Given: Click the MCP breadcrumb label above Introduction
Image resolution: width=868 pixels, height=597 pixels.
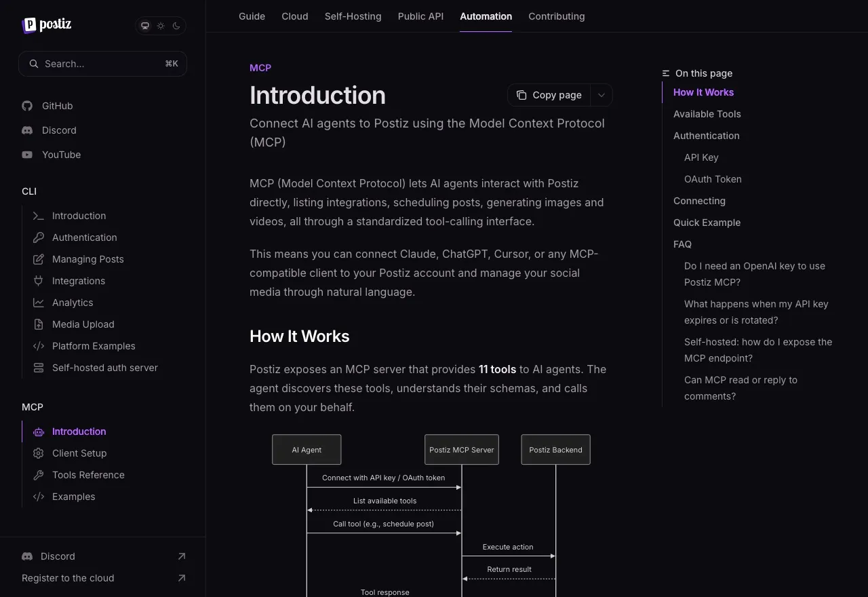Looking at the screenshot, I should coord(260,68).
